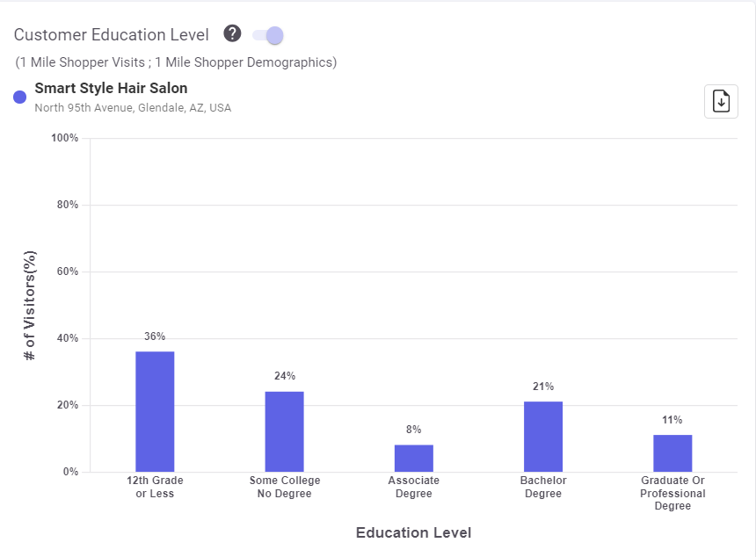Click the 24% data label

284,376
